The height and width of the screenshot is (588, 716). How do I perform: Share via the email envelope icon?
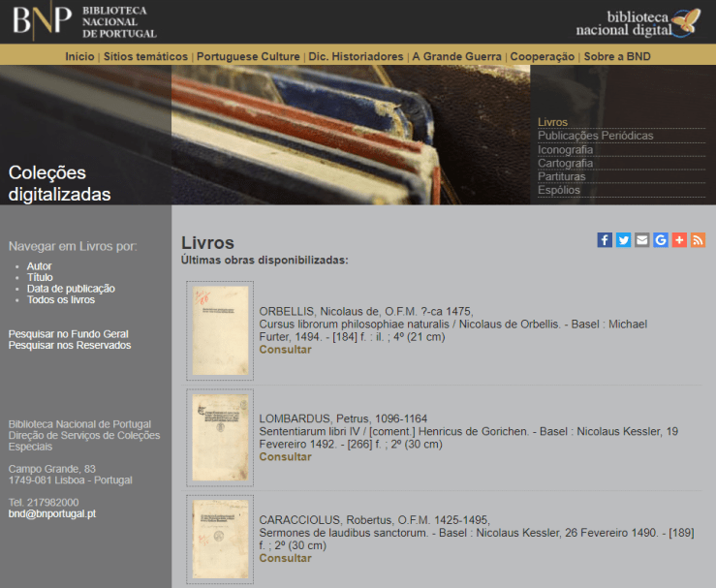pos(641,240)
